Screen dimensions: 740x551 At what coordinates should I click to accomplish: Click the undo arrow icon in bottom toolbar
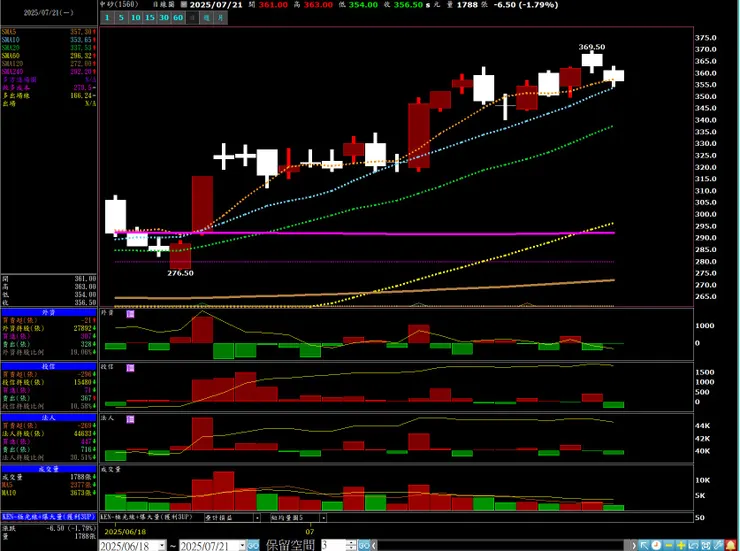pyautogui.click(x=693, y=545)
